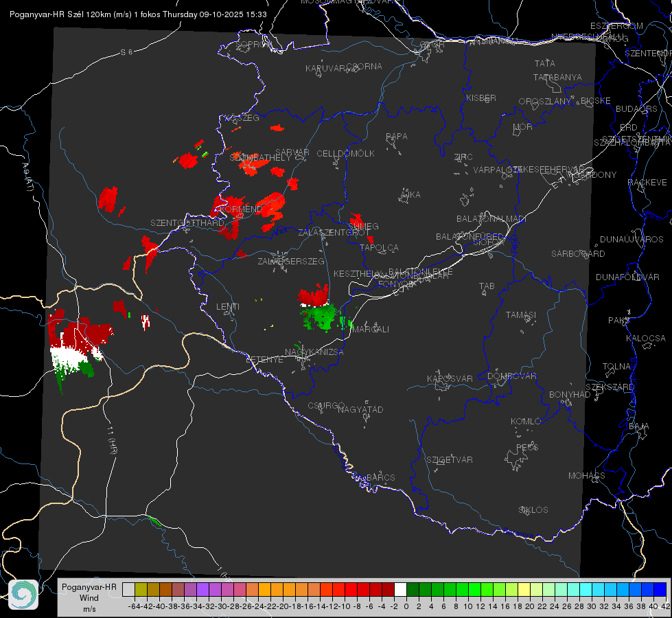Select the BALATONALMÁDI town label
Screen dimensions: 672x618
491,219
